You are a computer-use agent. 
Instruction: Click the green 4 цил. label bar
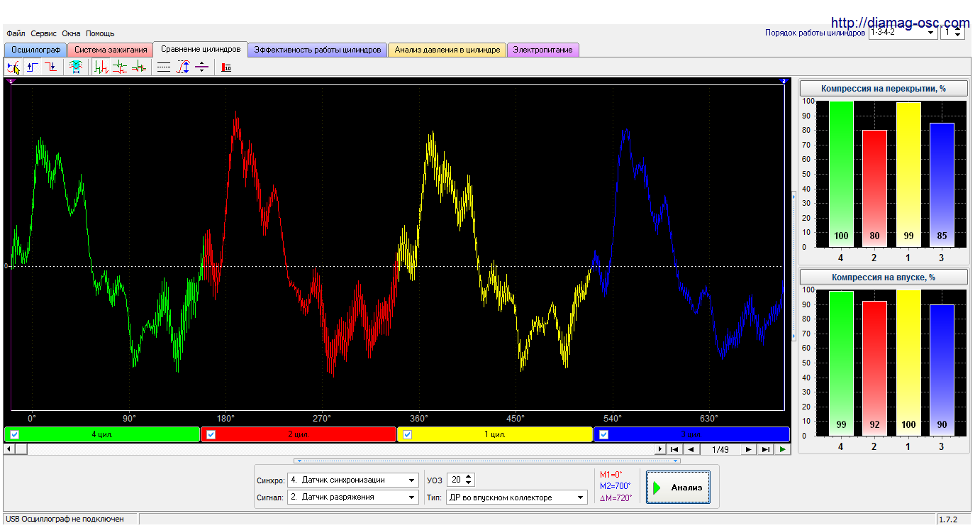pyautogui.click(x=102, y=434)
